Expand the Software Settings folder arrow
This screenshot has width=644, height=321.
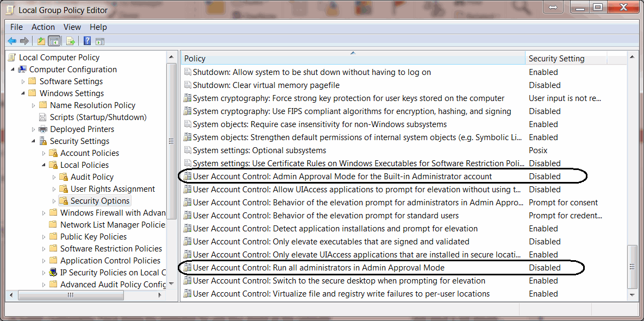click(x=23, y=81)
